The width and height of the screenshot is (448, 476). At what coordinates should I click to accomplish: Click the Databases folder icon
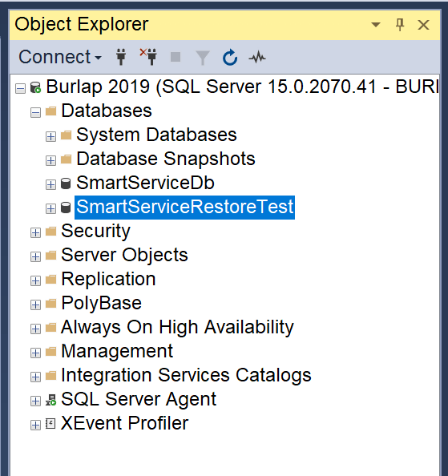pos(50,111)
